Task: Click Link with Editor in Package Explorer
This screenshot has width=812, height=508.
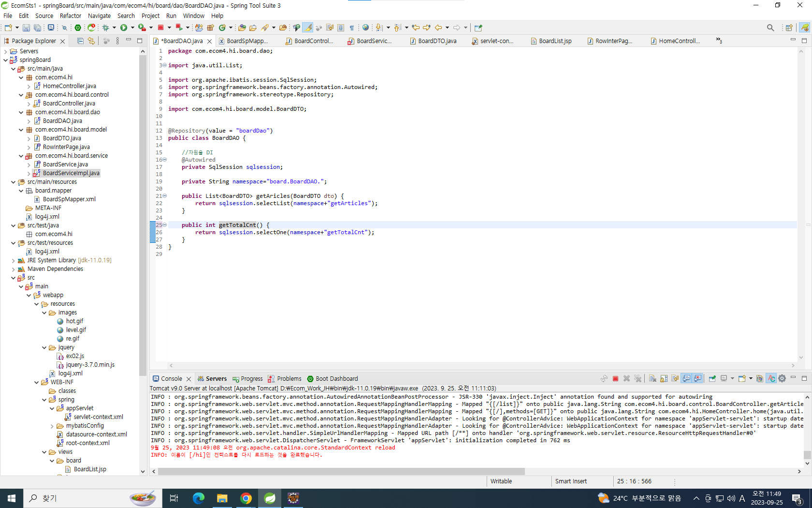Action: pyautogui.click(x=91, y=41)
